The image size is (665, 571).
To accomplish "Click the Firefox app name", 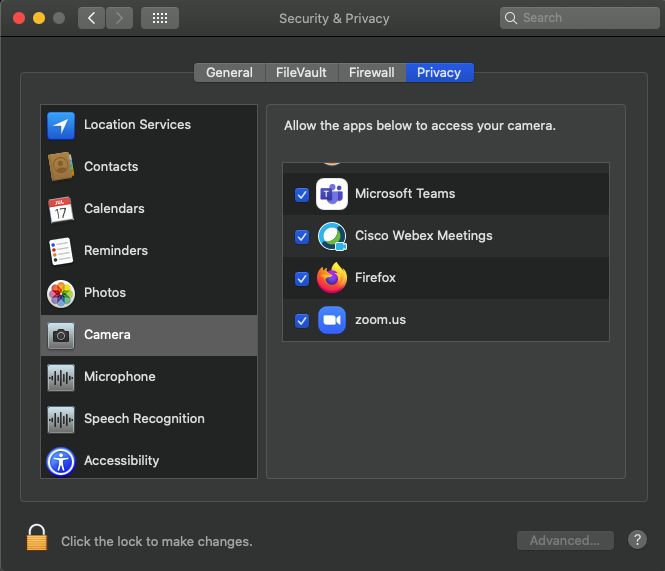I will click(x=375, y=277).
